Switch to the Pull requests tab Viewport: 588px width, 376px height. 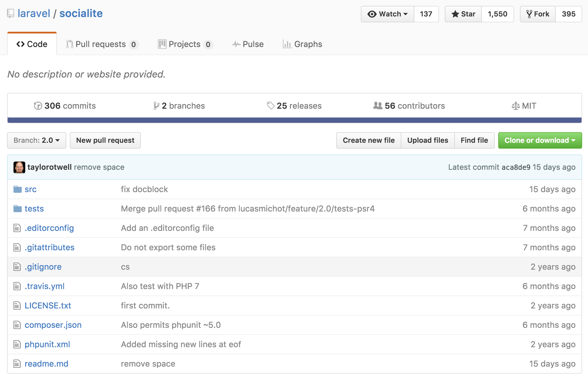[102, 44]
